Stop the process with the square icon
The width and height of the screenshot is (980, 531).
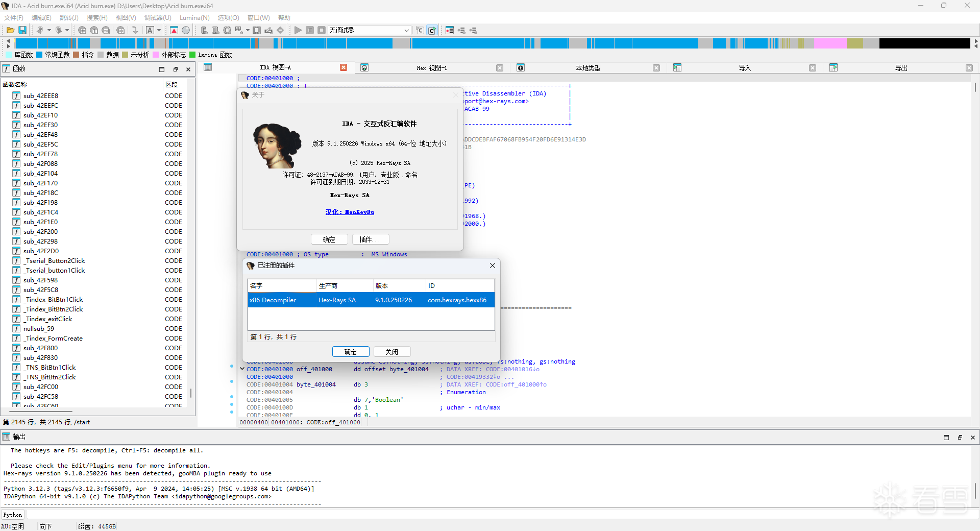(x=322, y=31)
